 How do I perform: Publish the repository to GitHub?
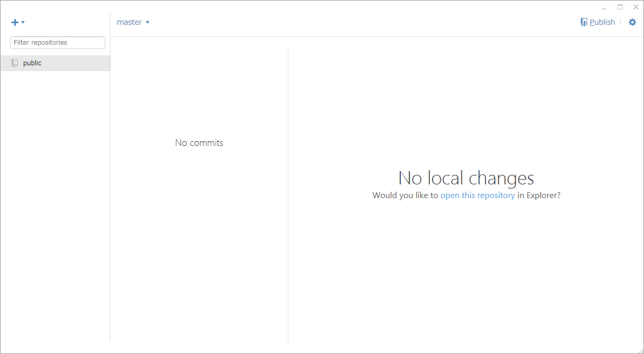point(598,22)
